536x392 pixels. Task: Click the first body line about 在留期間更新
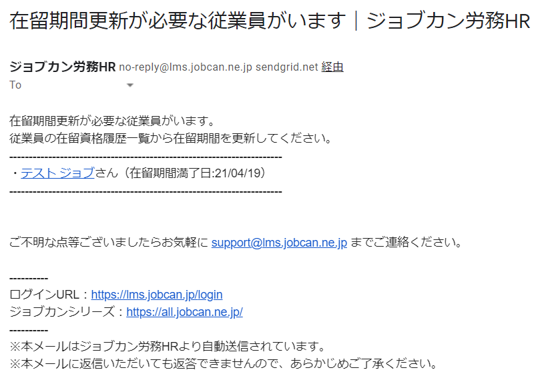coord(111,121)
